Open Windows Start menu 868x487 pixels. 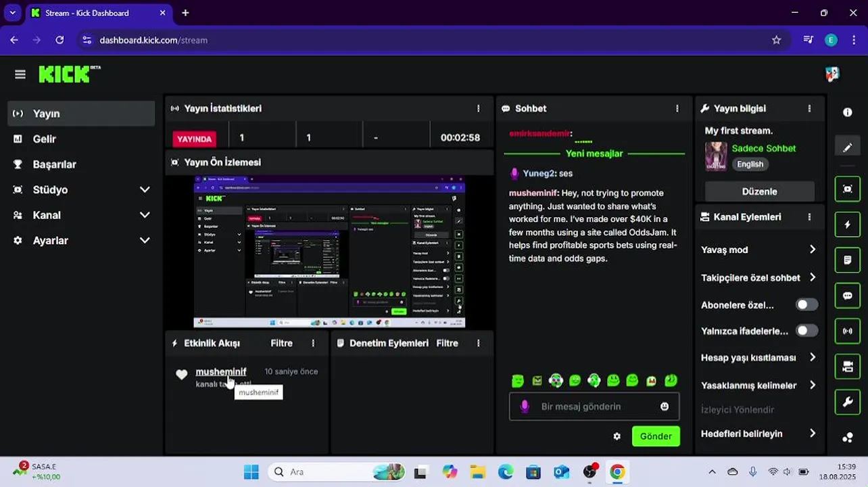pos(251,472)
